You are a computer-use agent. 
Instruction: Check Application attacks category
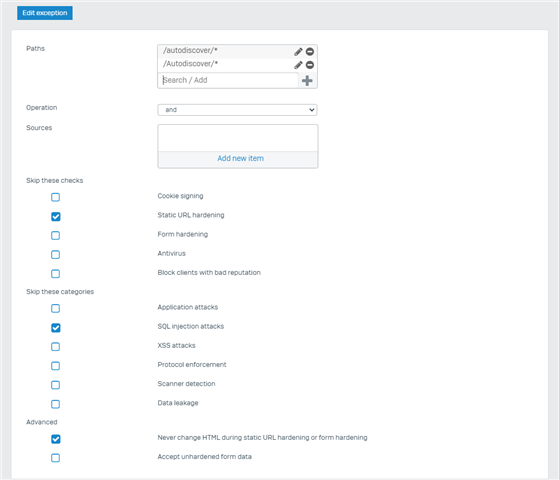click(55, 308)
